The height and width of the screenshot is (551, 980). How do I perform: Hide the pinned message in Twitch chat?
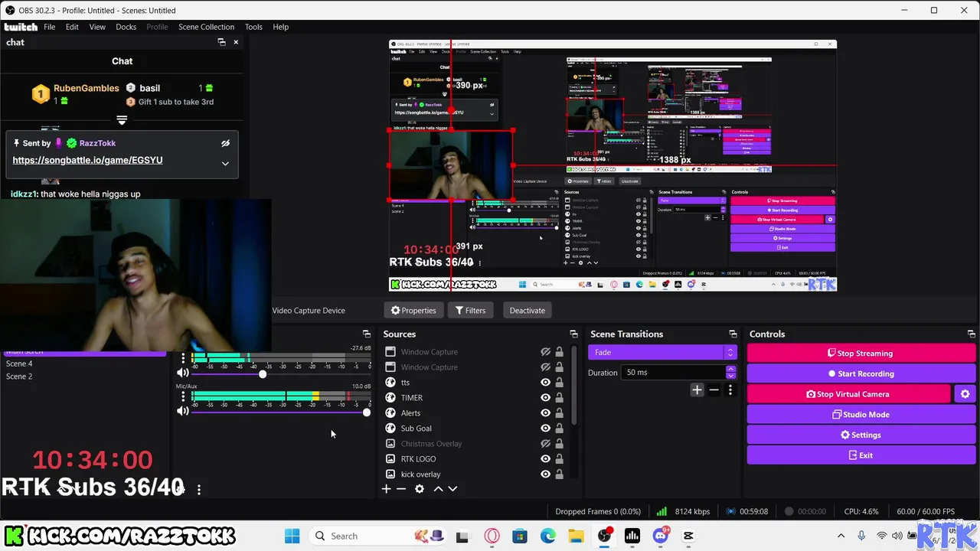[225, 143]
